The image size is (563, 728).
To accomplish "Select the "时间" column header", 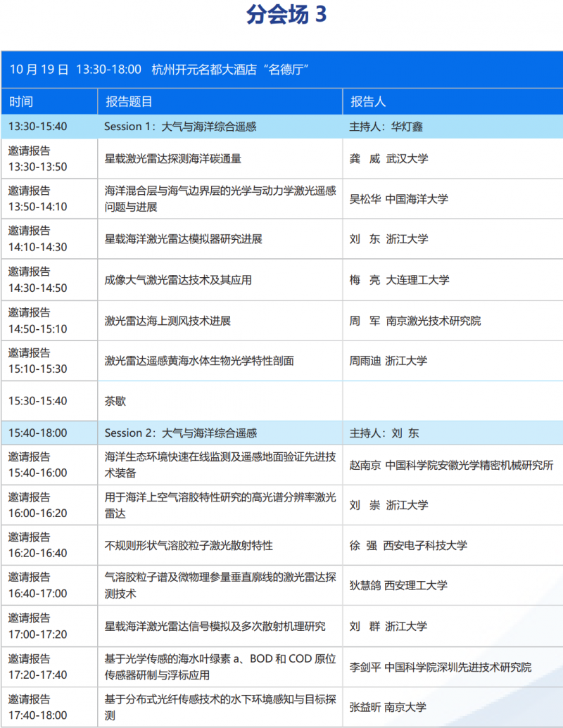I will coord(21,102).
